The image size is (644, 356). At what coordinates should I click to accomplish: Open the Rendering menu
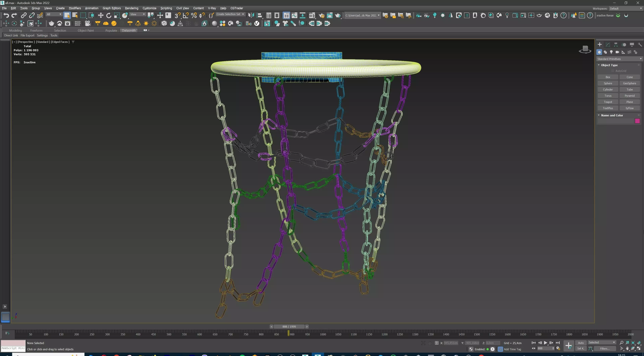coord(131,8)
